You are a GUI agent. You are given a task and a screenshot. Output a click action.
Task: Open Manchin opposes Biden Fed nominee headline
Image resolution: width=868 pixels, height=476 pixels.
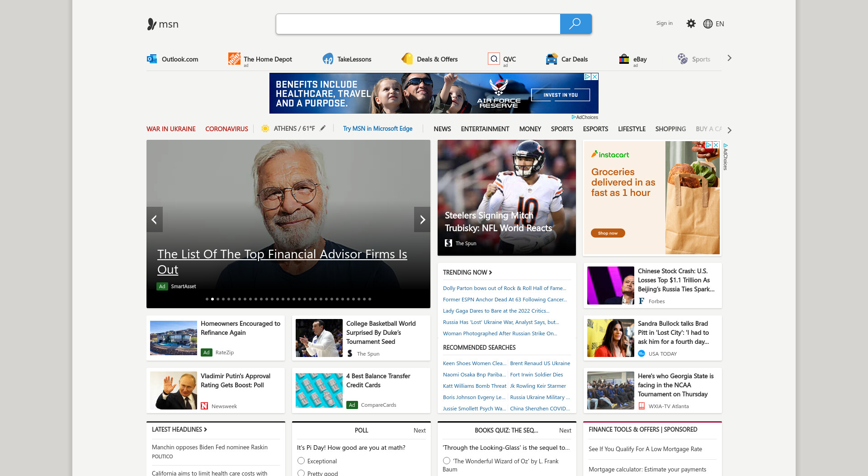(210, 447)
